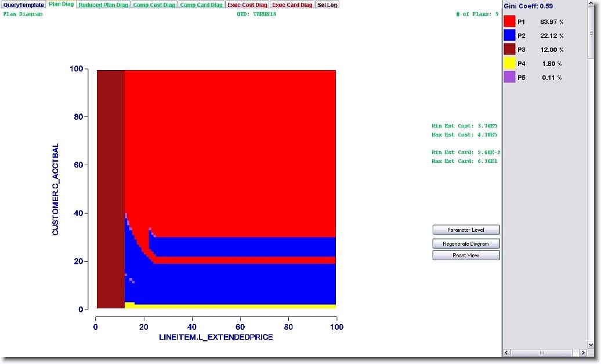Click the legend panel's scroll down arrow
The height and width of the screenshot is (364, 601).
[591, 345]
